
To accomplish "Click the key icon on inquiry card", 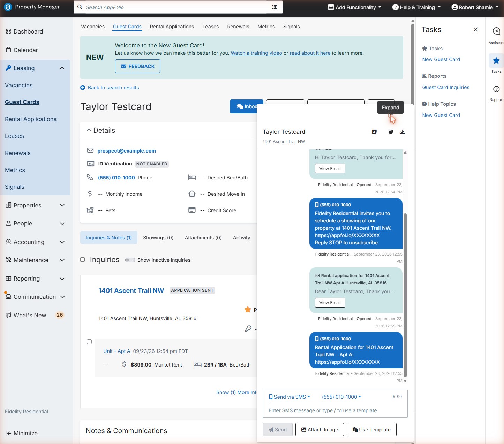I will (x=248, y=328).
